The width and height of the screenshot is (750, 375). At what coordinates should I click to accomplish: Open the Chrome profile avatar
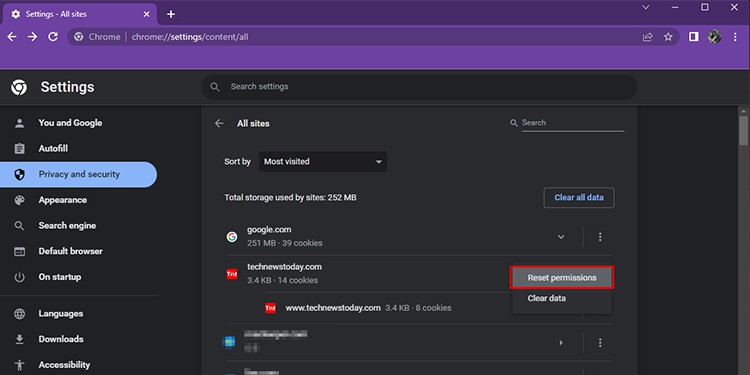tap(715, 37)
